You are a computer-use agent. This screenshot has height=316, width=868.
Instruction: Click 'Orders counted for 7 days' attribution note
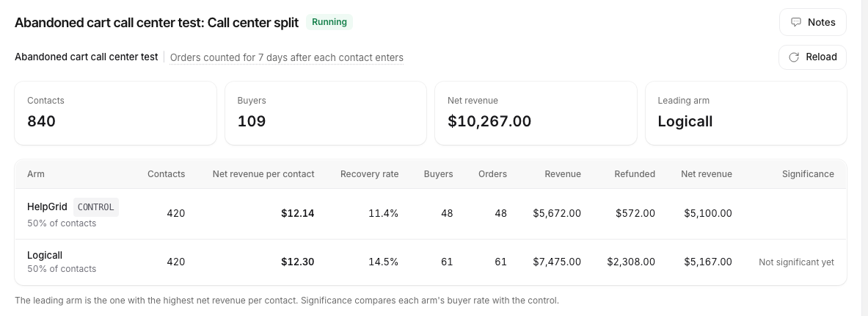(x=287, y=57)
